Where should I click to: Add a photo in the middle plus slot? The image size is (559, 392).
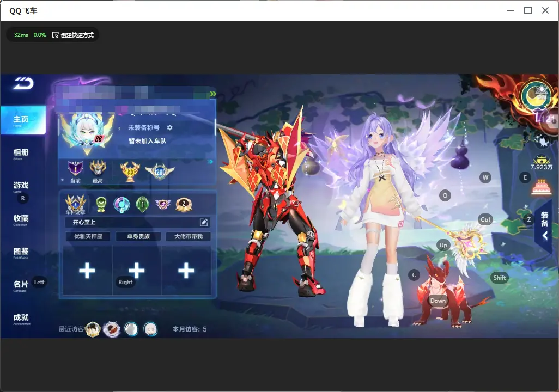(137, 271)
